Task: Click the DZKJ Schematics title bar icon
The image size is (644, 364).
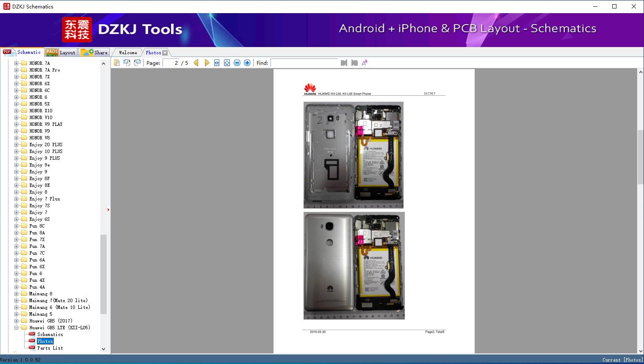Action: (6, 6)
